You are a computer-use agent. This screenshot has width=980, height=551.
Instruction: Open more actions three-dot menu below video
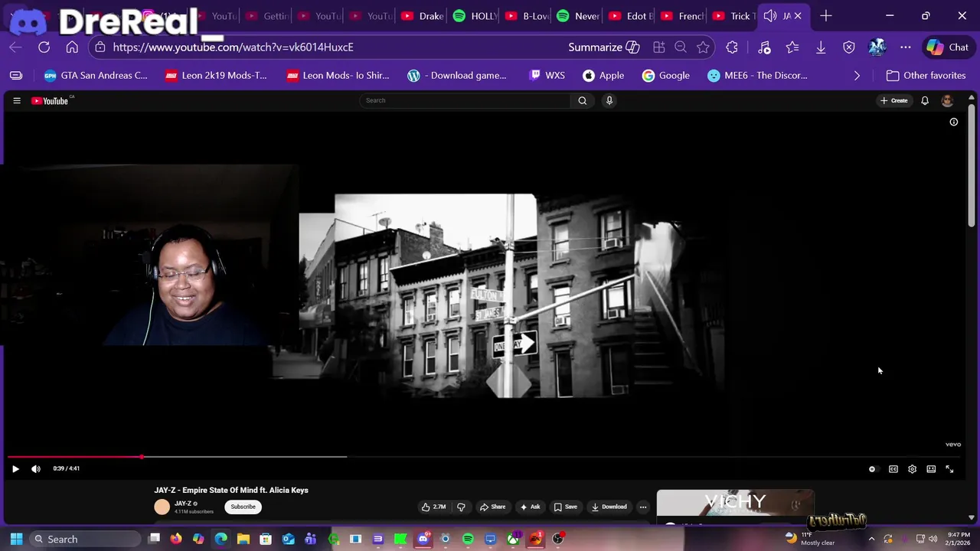coord(643,507)
